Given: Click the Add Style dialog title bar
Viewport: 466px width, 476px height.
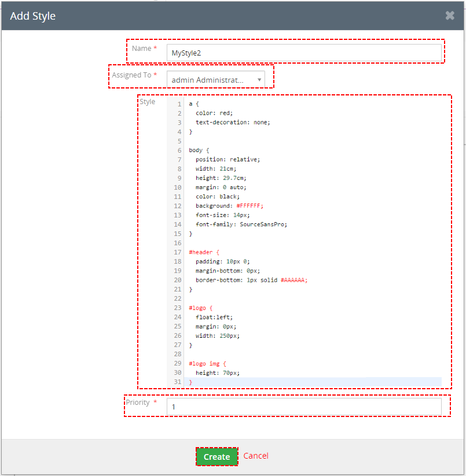Looking at the screenshot, I should point(32,16).
